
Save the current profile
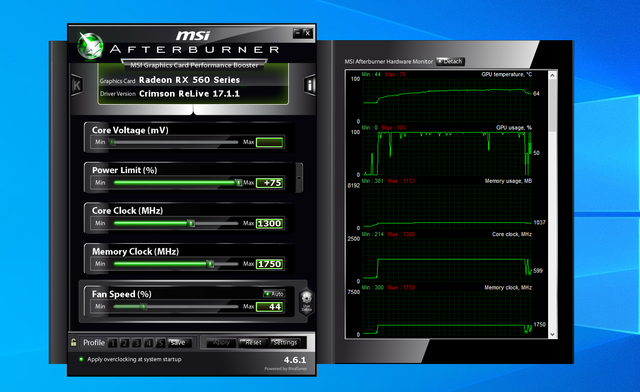click(x=178, y=343)
